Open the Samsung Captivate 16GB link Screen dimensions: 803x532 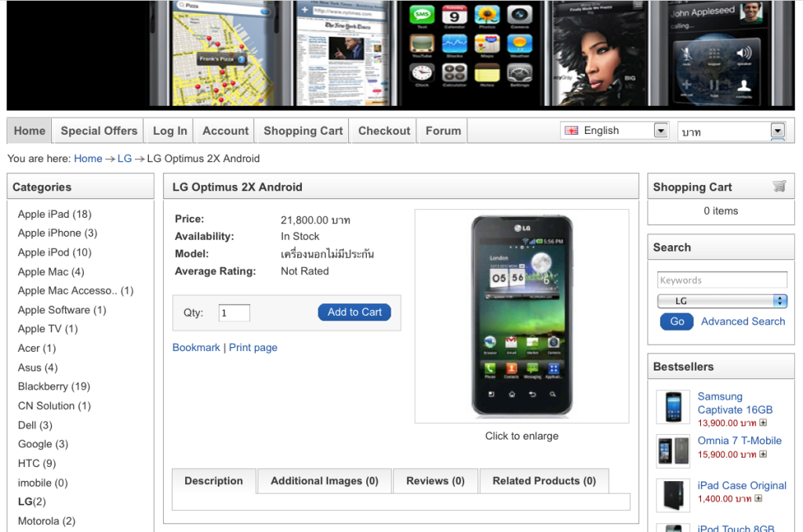(x=735, y=403)
